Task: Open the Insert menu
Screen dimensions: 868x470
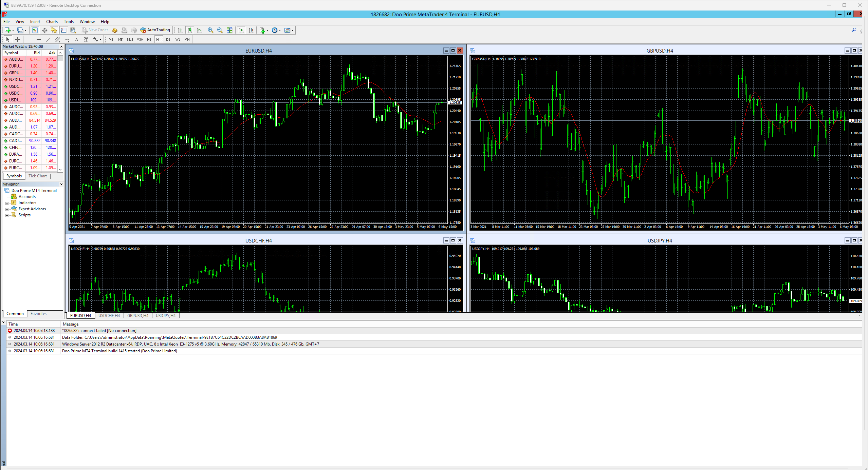Action: (x=35, y=22)
